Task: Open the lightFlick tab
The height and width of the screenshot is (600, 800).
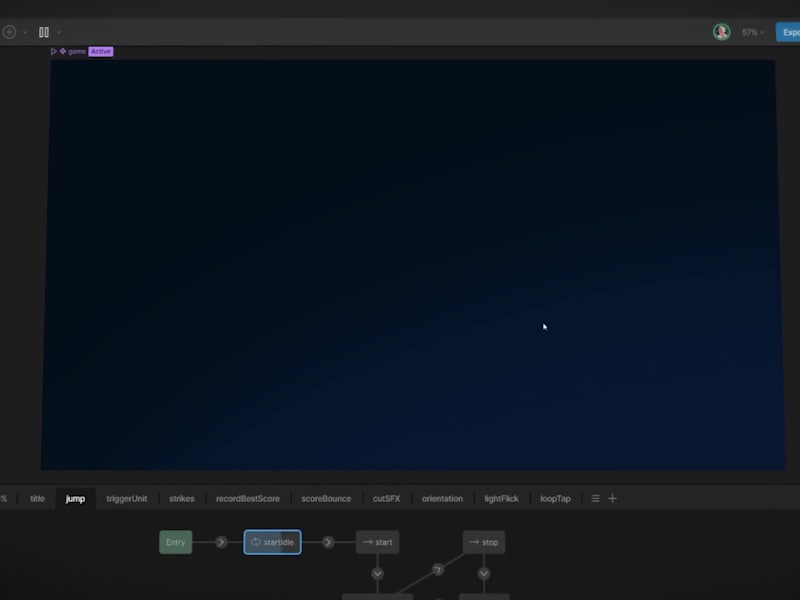Action: click(501, 498)
